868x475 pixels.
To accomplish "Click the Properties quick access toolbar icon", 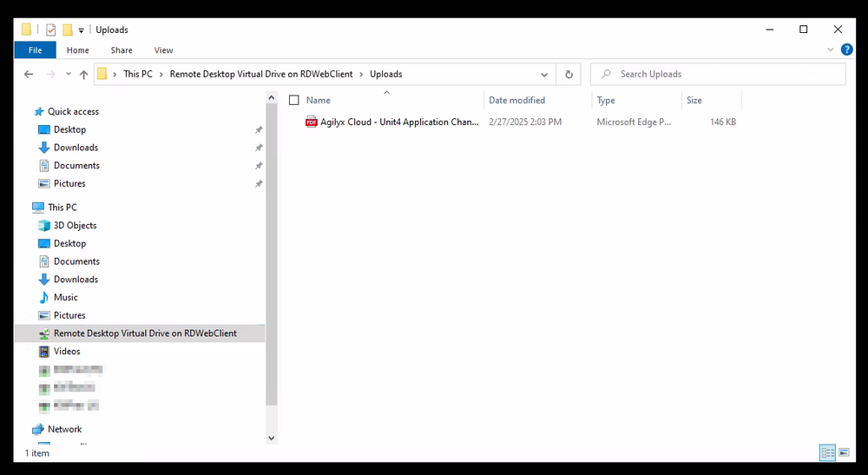I will pos(50,30).
